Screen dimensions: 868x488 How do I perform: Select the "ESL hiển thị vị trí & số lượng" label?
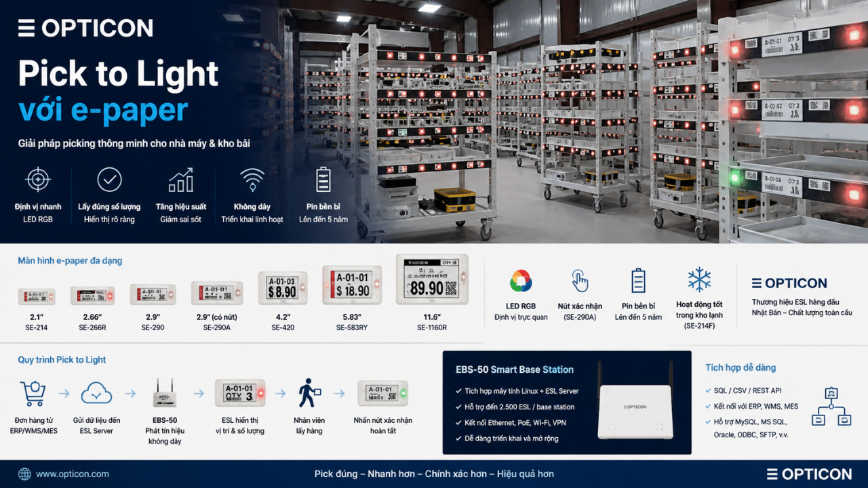click(239, 426)
